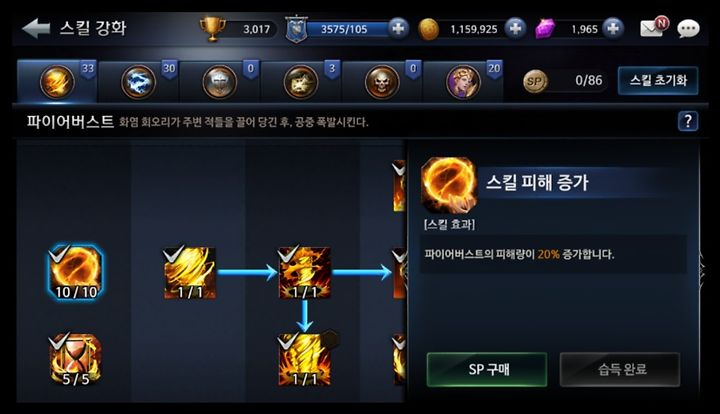Go back with the arrow icon
Image resolution: width=720 pixels, height=414 pixels.
[36, 28]
